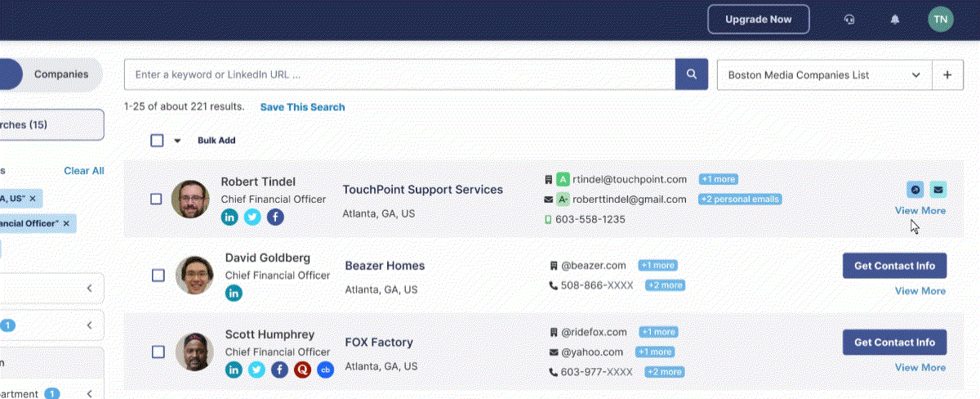Focus the keyword or LinkedIn URL field
Image resolution: width=980 pixels, height=399 pixels.
coord(399,74)
